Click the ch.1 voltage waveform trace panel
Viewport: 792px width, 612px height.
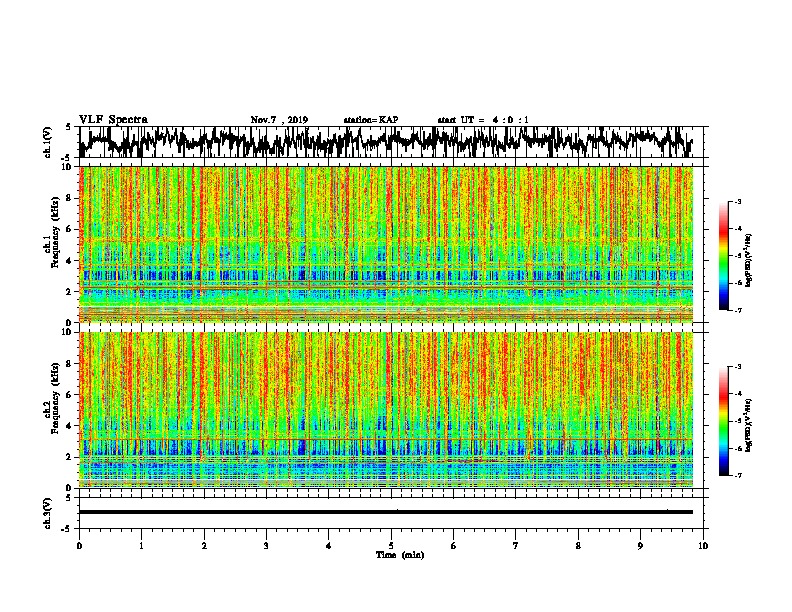391,142
